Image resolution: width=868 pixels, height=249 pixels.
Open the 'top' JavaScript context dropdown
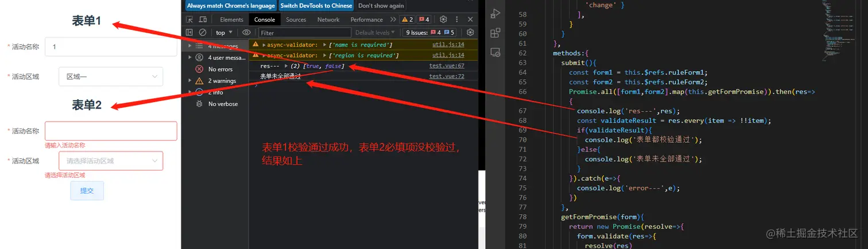coord(224,33)
